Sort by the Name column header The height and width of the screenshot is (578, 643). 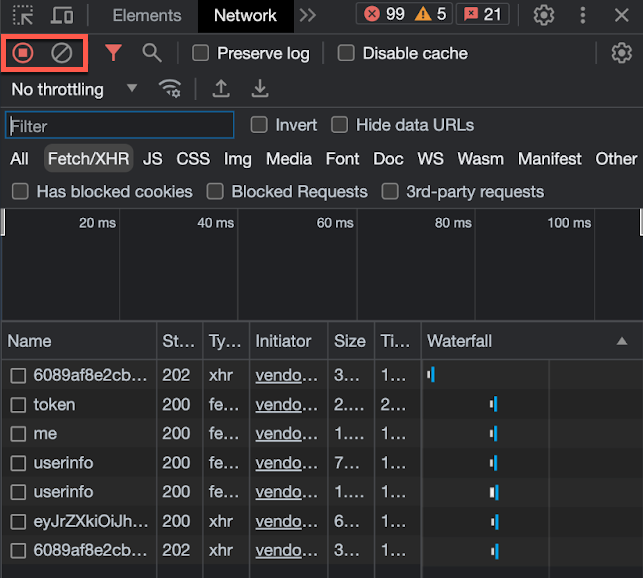click(x=79, y=341)
